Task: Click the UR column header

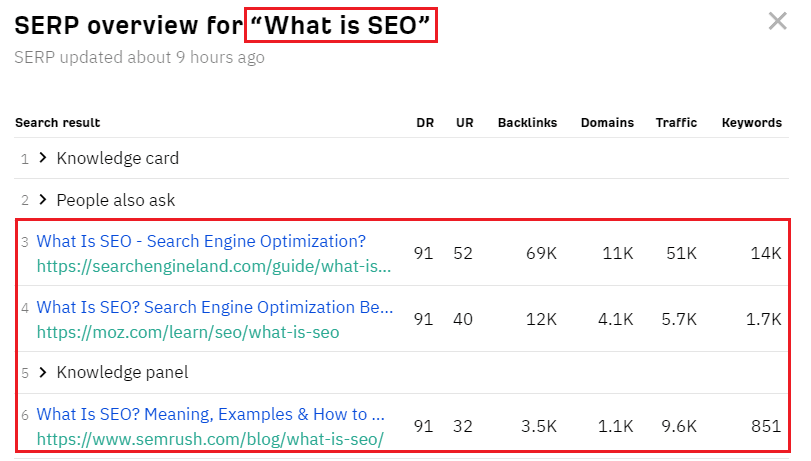Action: (464, 123)
